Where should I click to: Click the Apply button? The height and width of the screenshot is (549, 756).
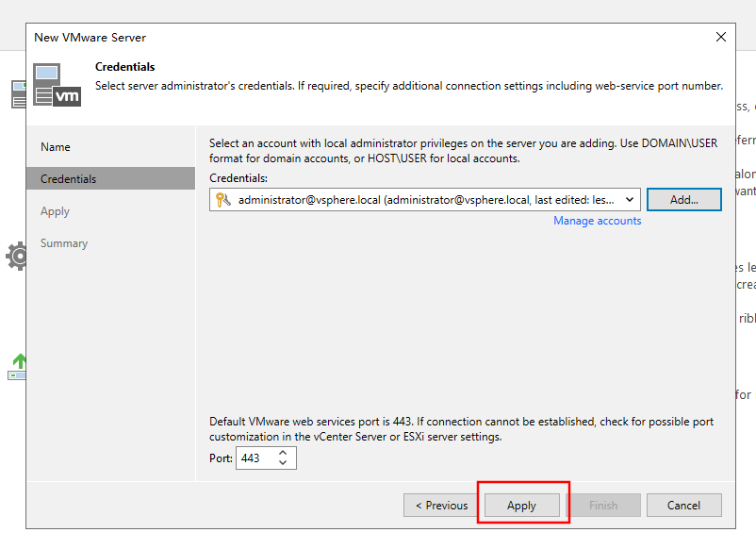coord(521,505)
